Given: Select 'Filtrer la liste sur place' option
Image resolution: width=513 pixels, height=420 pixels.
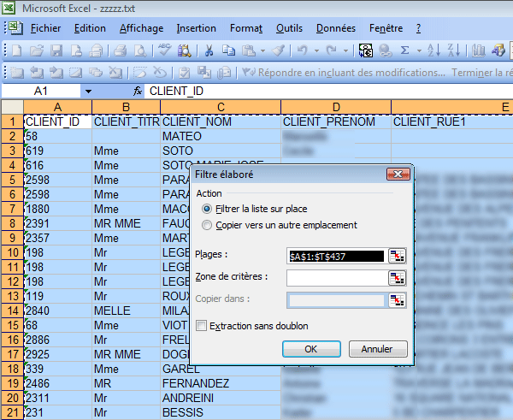Looking at the screenshot, I should click(207, 209).
